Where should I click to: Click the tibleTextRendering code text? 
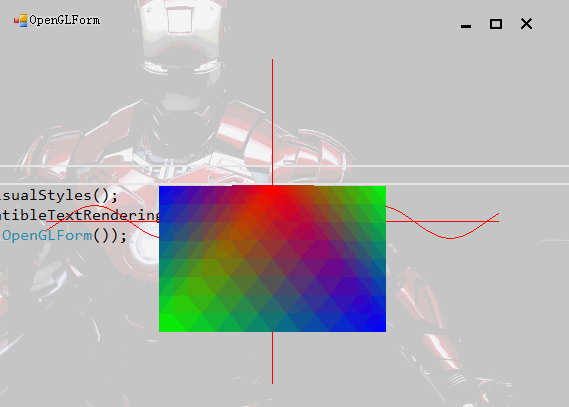[x=79, y=215]
